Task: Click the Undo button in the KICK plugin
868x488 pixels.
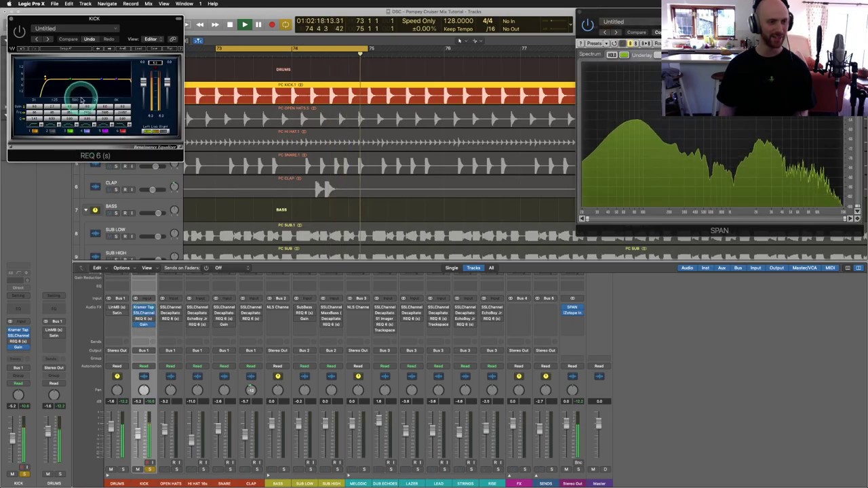Action: [x=90, y=39]
